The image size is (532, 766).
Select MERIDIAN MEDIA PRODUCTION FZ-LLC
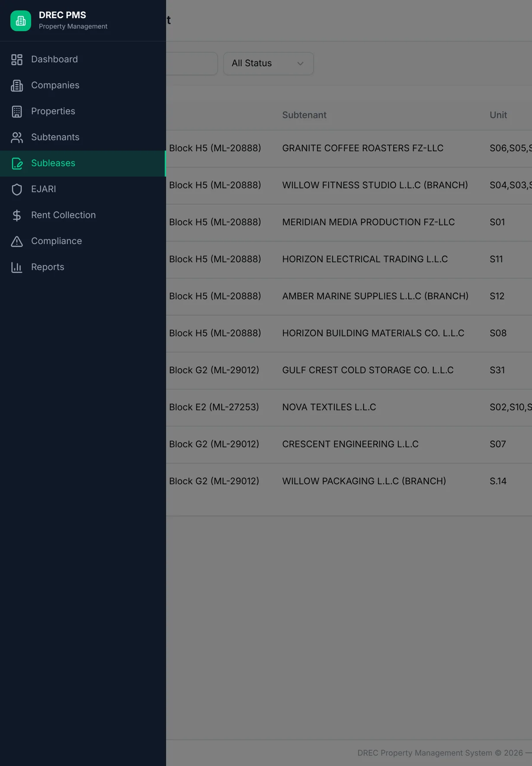[369, 222]
